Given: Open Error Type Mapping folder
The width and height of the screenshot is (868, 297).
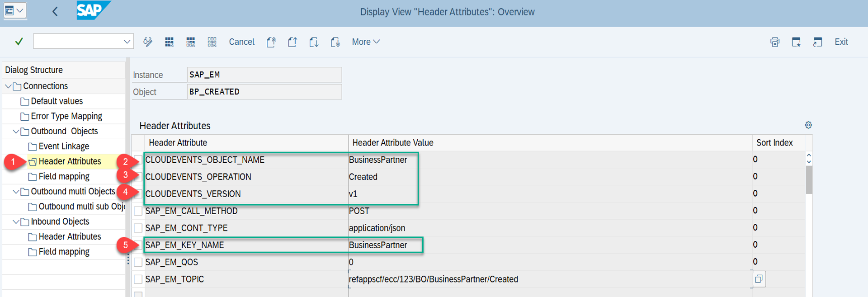Looking at the screenshot, I should [x=66, y=116].
